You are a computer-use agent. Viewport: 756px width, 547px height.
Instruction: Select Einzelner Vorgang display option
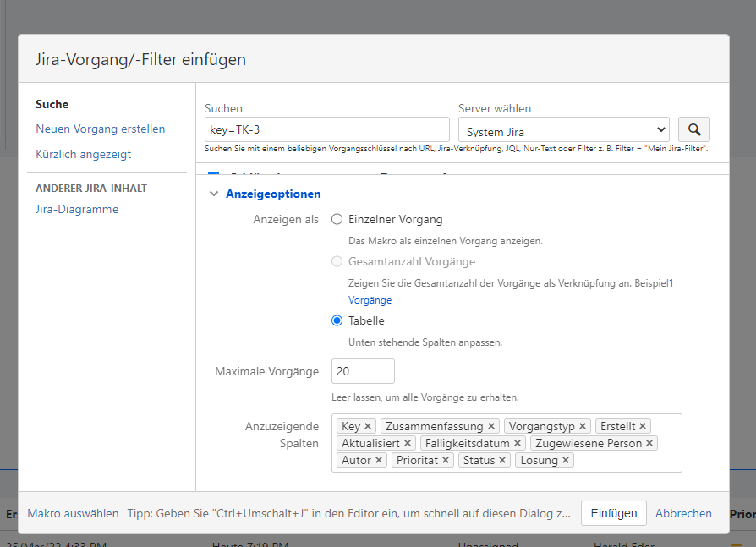tap(337, 219)
